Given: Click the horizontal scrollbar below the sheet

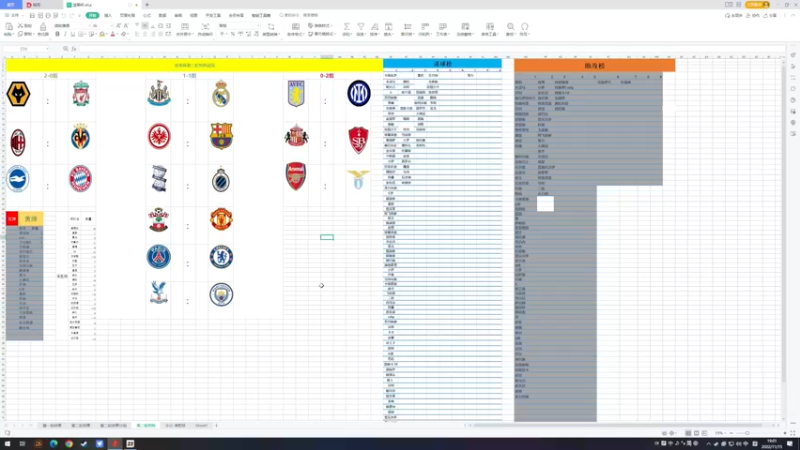Looking at the screenshot, I should [x=620, y=426].
